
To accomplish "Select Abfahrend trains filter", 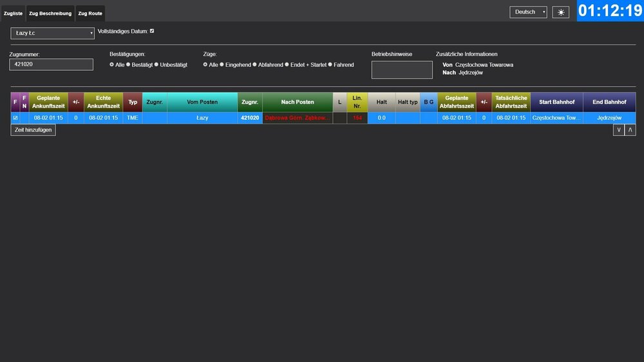I will click(255, 65).
